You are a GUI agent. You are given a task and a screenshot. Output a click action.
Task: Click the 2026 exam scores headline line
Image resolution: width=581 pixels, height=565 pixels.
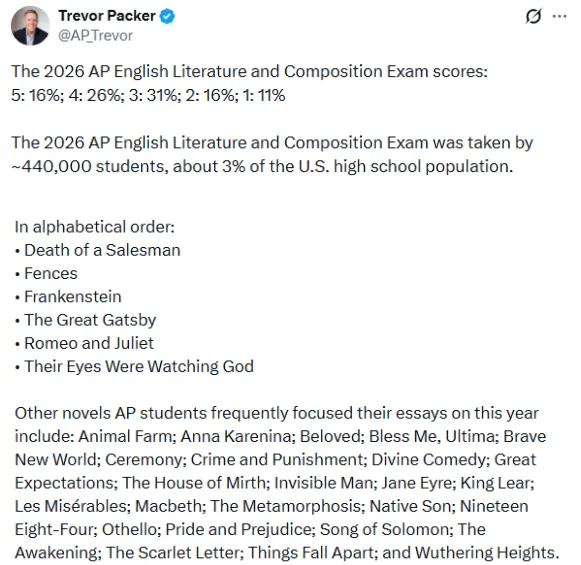tap(249, 72)
